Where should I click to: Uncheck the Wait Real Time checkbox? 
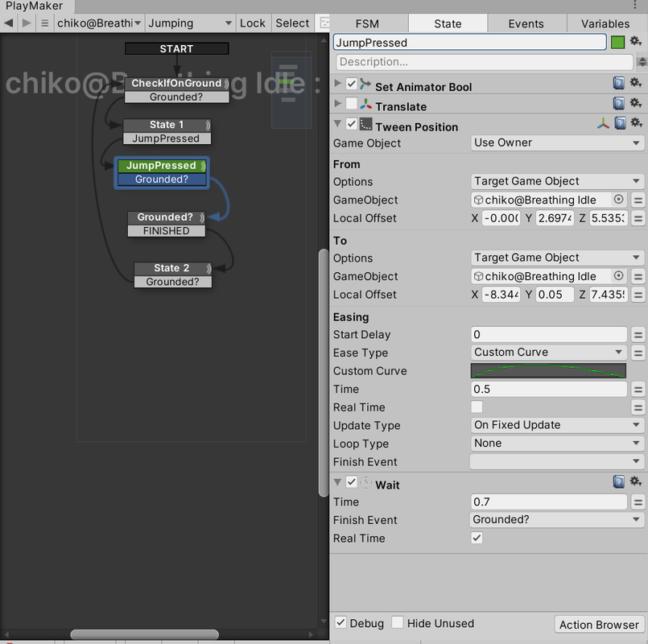[x=477, y=538]
